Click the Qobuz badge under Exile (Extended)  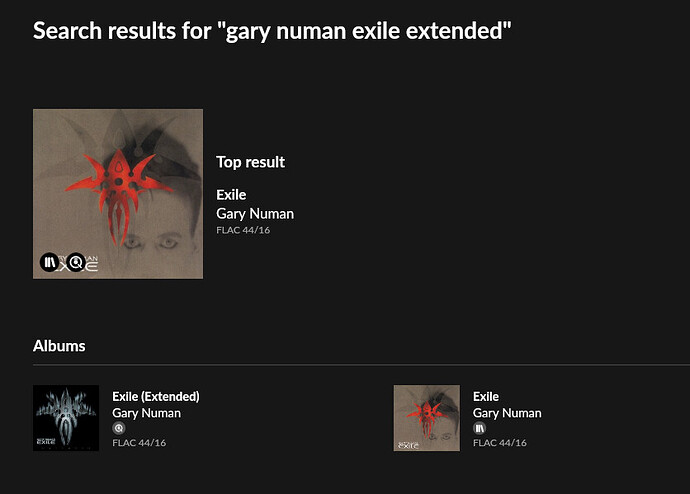click(118, 428)
